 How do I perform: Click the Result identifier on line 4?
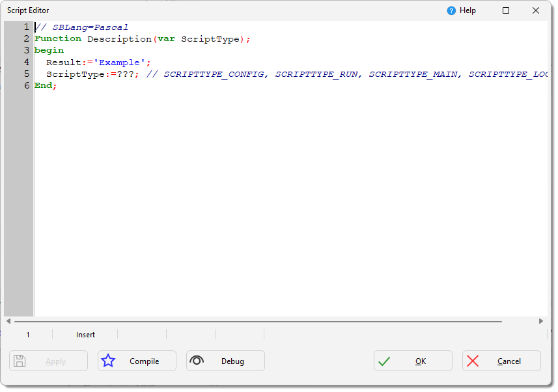point(64,63)
